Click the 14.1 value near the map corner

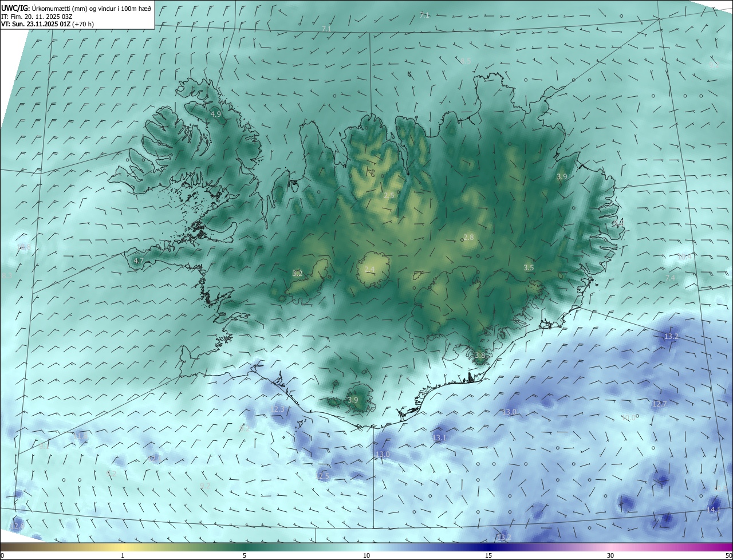(714, 510)
